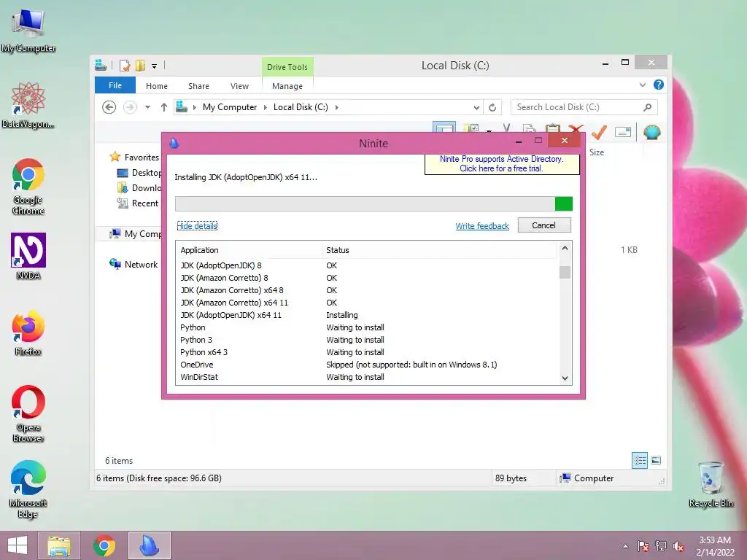Click the Hide details link
The image size is (747, 560).
[197, 226]
